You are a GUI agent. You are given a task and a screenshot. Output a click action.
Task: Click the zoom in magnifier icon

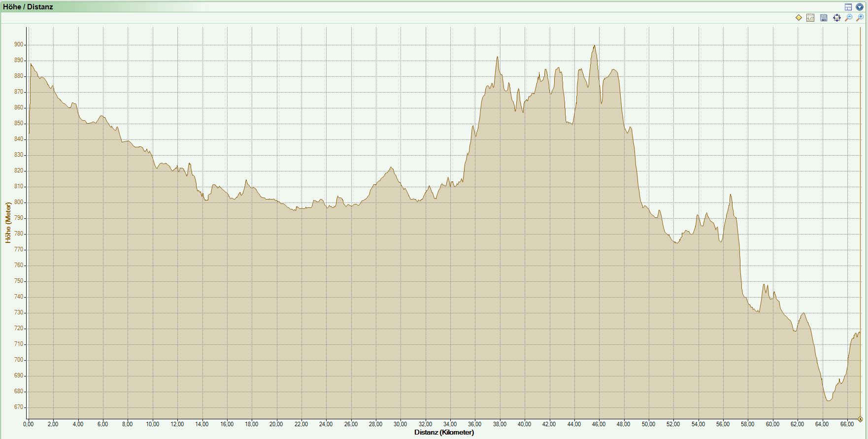(860, 18)
